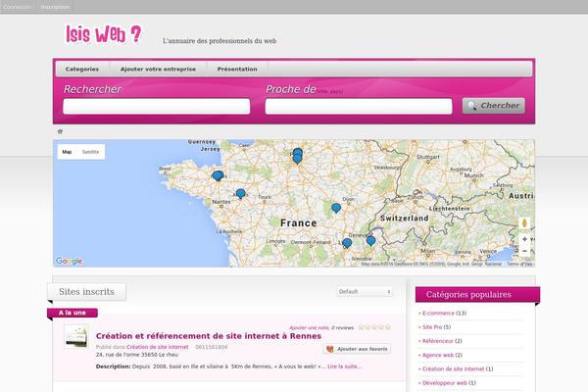Focus the Proche de input field
This screenshot has height=392, width=588.
pyautogui.click(x=359, y=106)
